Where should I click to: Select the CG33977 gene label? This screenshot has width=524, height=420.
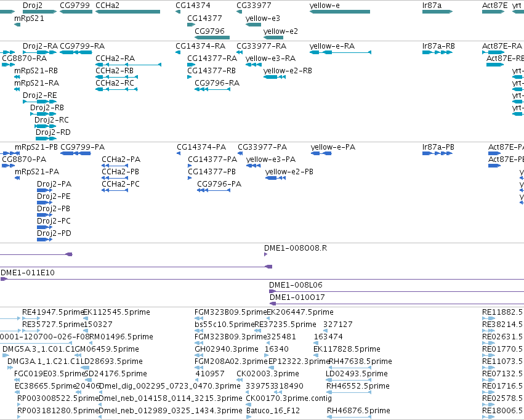pos(254,6)
